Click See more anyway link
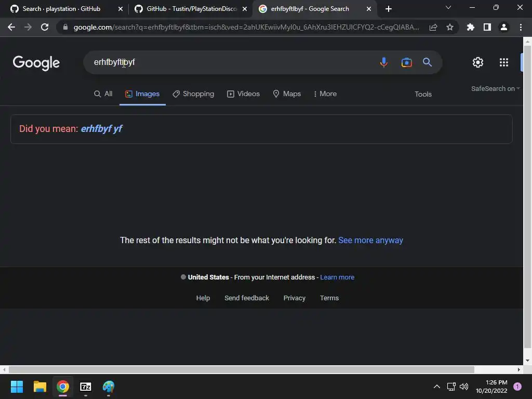The width and height of the screenshot is (532, 399). (x=370, y=240)
